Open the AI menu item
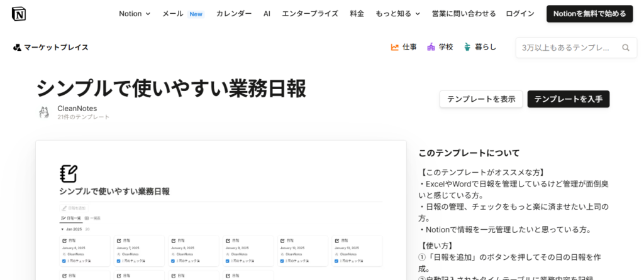Image resolution: width=644 pixels, height=280 pixels. (267, 14)
